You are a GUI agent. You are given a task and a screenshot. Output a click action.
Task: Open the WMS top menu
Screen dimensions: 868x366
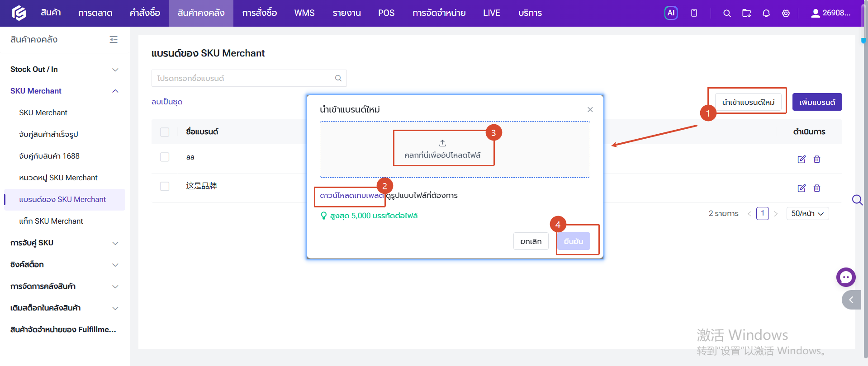(x=304, y=13)
